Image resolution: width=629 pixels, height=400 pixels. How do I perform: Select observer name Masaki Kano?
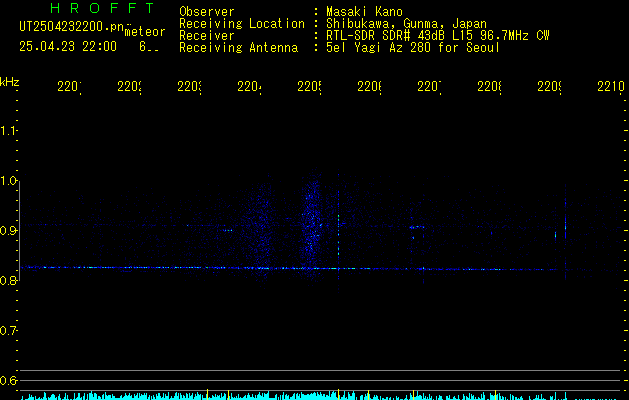pos(364,11)
